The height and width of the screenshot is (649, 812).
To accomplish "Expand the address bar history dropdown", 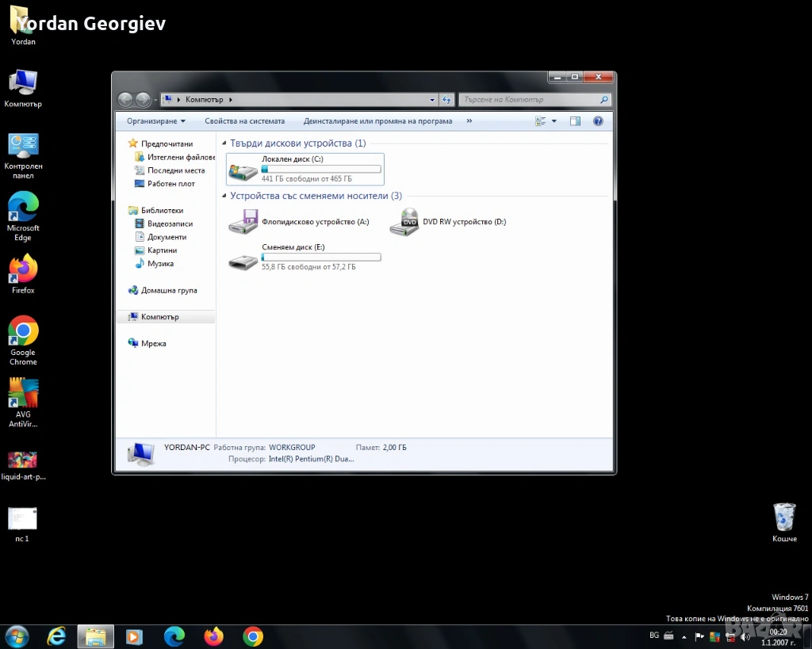I will (x=432, y=100).
